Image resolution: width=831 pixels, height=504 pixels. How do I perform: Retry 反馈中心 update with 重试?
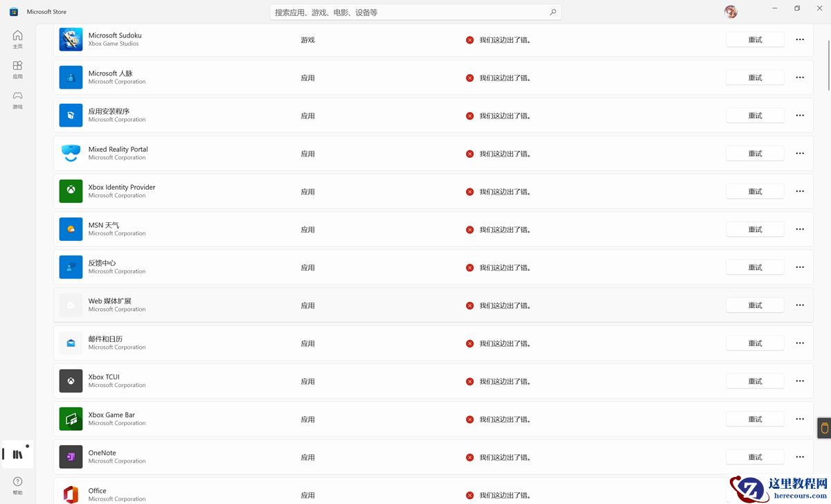755,267
